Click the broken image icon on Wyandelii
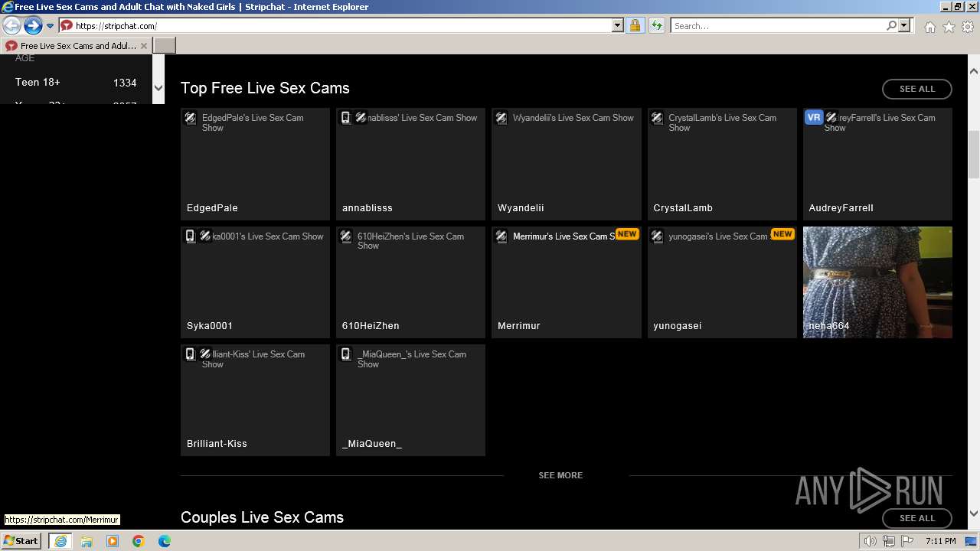980x551 pixels. 501,118
